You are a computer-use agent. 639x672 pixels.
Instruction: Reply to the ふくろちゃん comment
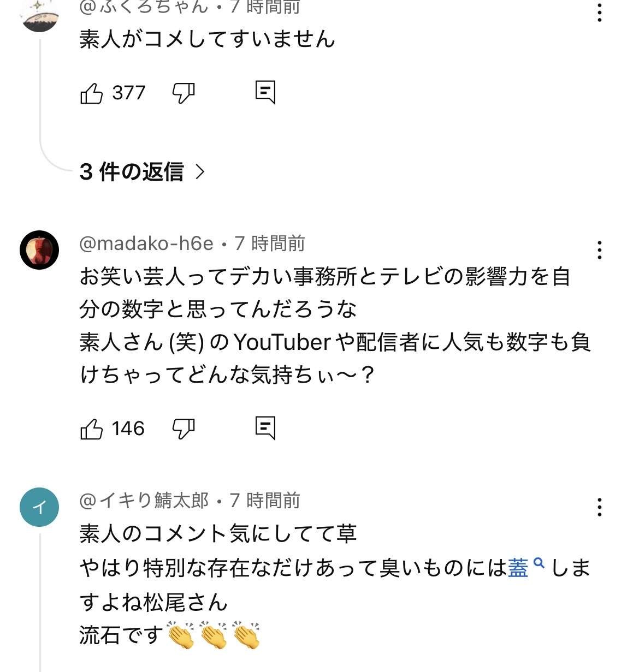(265, 92)
